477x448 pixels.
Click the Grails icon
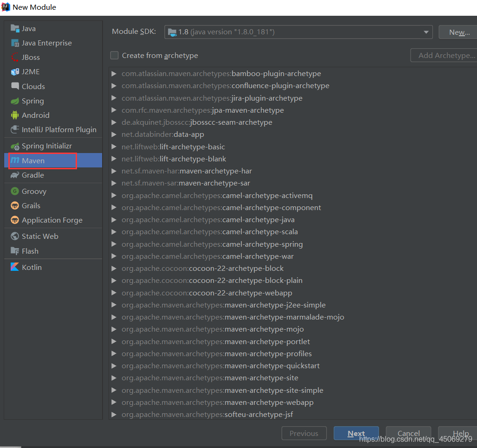[x=15, y=205]
